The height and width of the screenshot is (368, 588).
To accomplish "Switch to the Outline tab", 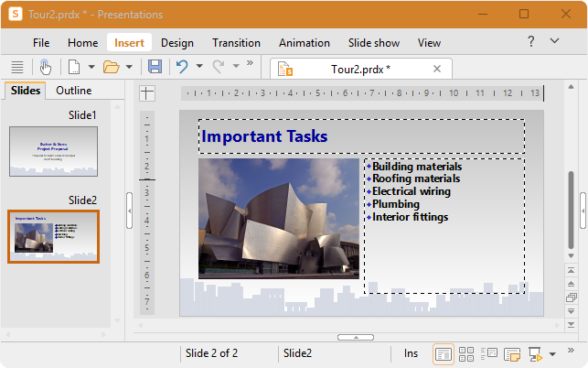I will tap(74, 91).
